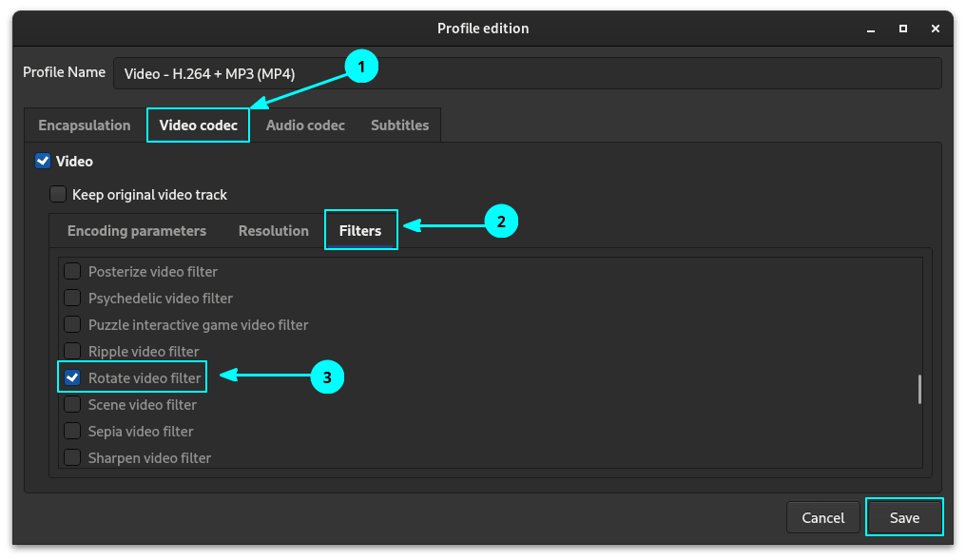The width and height of the screenshot is (966, 560).
Task: Click the Profile Name text field
Action: 527,73
